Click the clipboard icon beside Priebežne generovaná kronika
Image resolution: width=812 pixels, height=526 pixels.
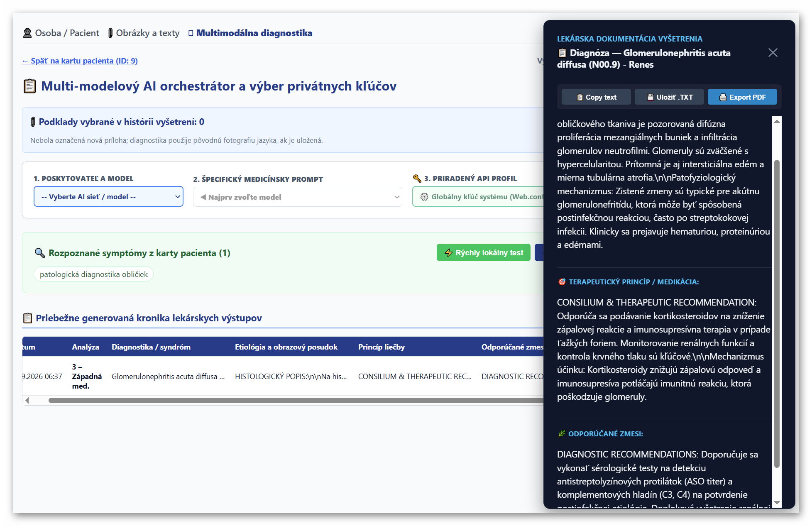pyautogui.click(x=27, y=318)
